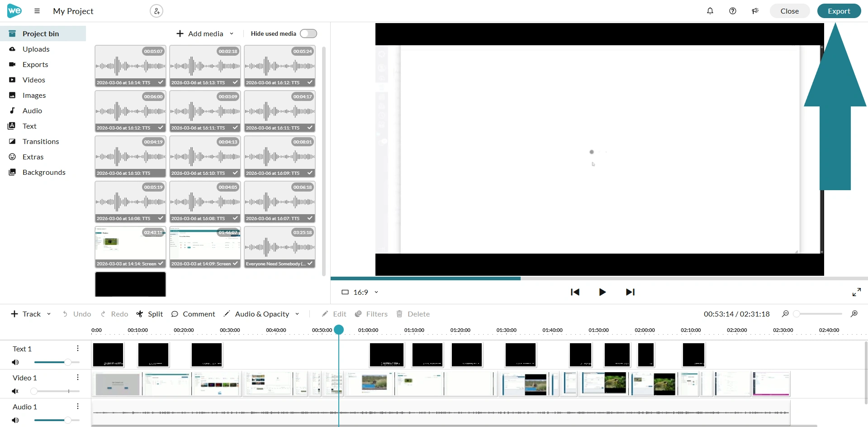Open the Transitions section
The height and width of the screenshot is (427, 868).
tap(43, 141)
